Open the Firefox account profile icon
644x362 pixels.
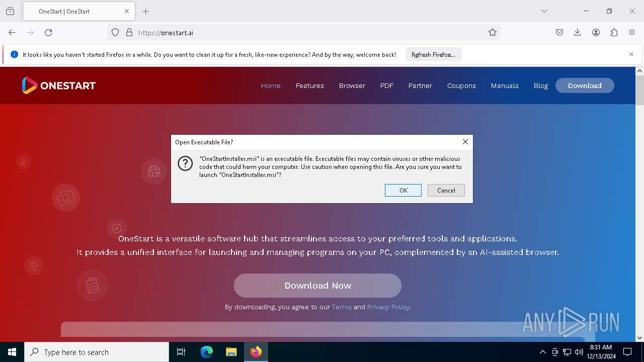pos(596,32)
